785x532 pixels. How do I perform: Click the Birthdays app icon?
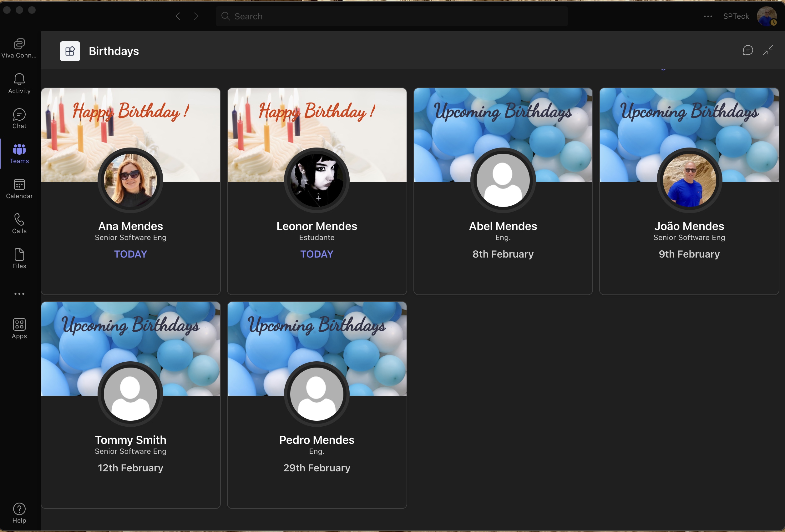[x=70, y=51]
